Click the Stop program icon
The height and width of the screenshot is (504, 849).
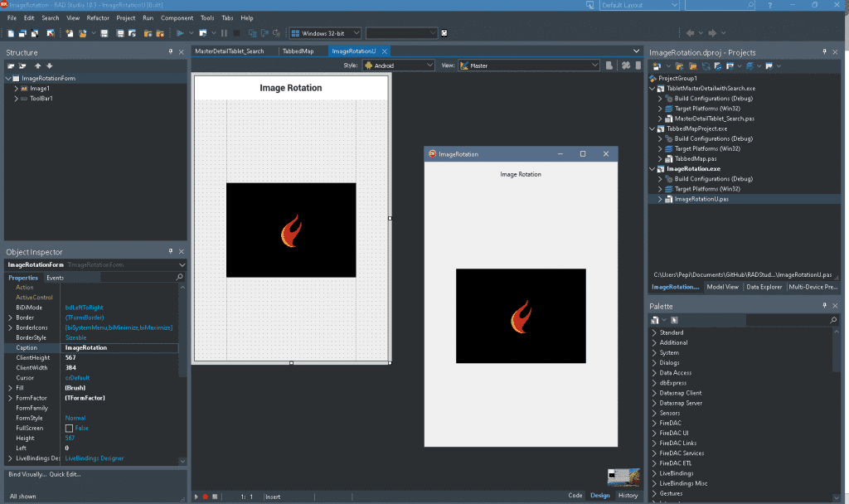[x=236, y=33]
